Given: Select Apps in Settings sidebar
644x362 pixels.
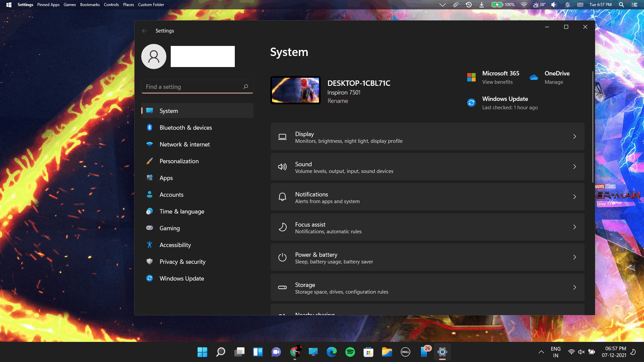Looking at the screenshot, I should coord(197,178).
